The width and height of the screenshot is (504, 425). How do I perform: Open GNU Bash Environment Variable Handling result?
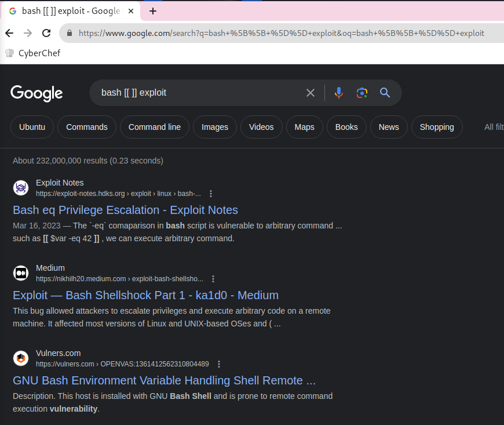165,380
